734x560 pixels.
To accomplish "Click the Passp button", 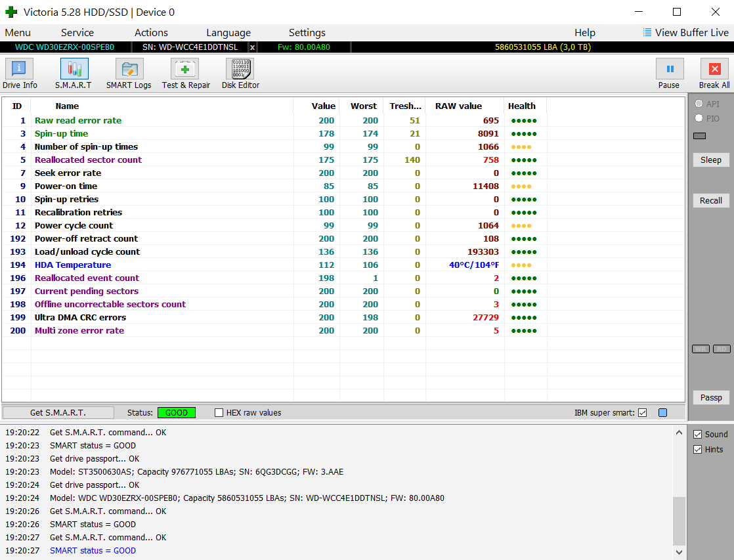I will [710, 398].
